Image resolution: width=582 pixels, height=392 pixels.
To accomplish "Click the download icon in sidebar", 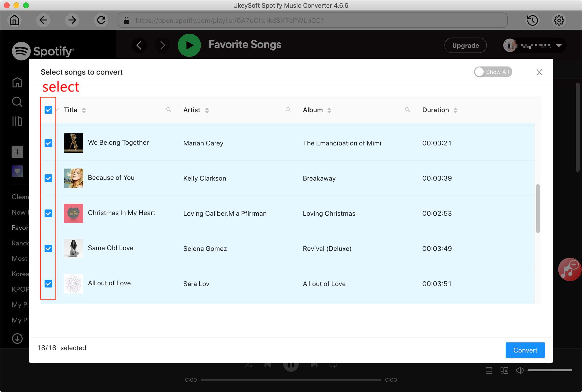I will click(17, 338).
